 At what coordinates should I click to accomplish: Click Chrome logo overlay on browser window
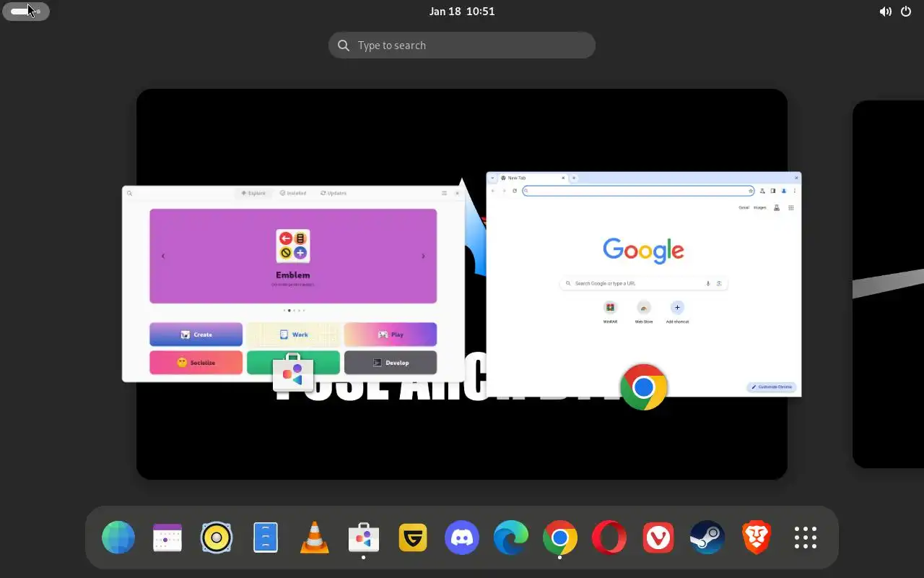point(644,387)
